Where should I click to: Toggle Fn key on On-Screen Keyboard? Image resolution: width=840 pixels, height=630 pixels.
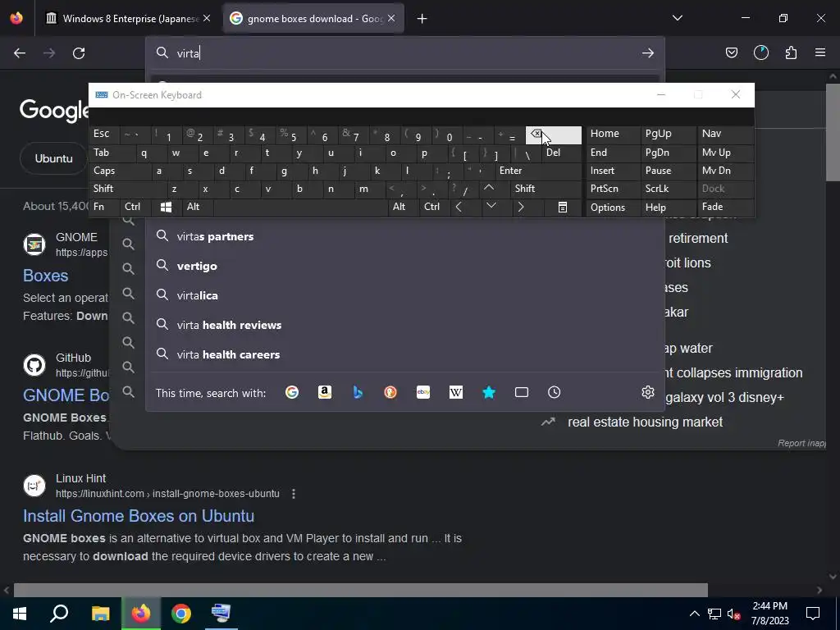(104, 207)
